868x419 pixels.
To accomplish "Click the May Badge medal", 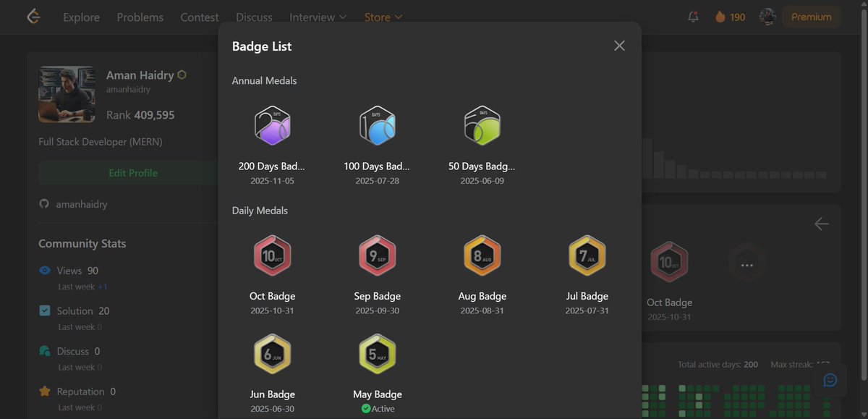I will [x=377, y=353].
